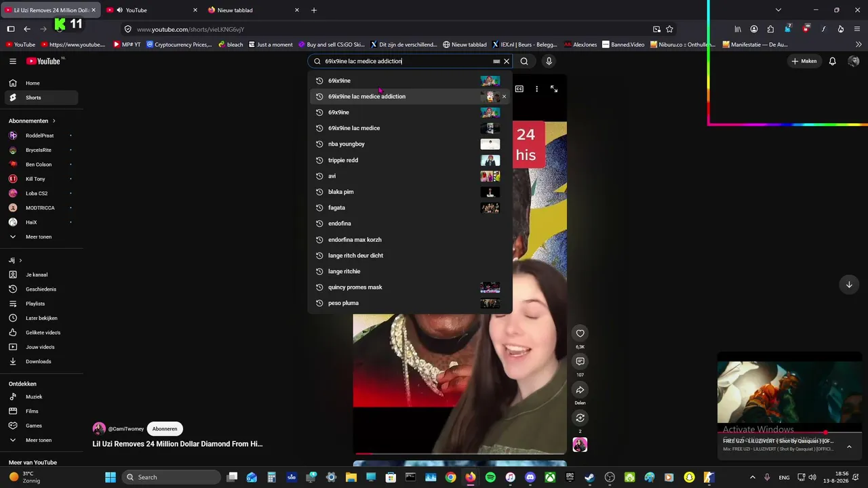Expand Meer tonen under Ontdekken
The image size is (868, 488).
42,440
